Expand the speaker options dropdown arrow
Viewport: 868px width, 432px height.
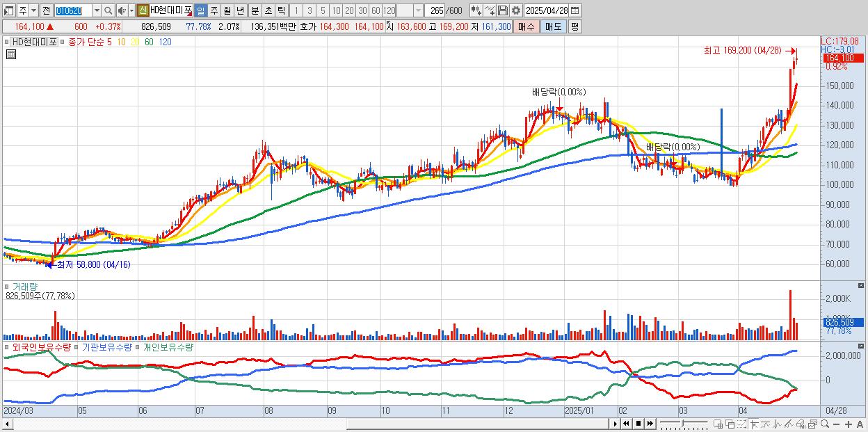(x=131, y=11)
